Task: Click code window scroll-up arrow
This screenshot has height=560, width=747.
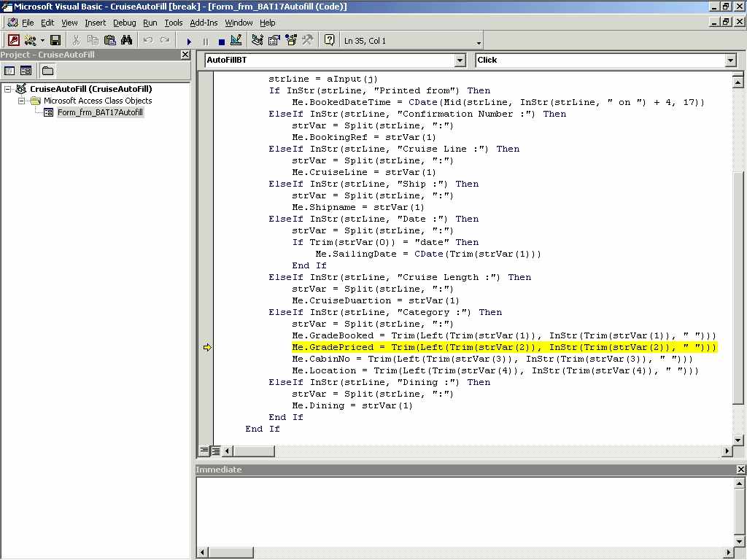Action: coord(738,82)
